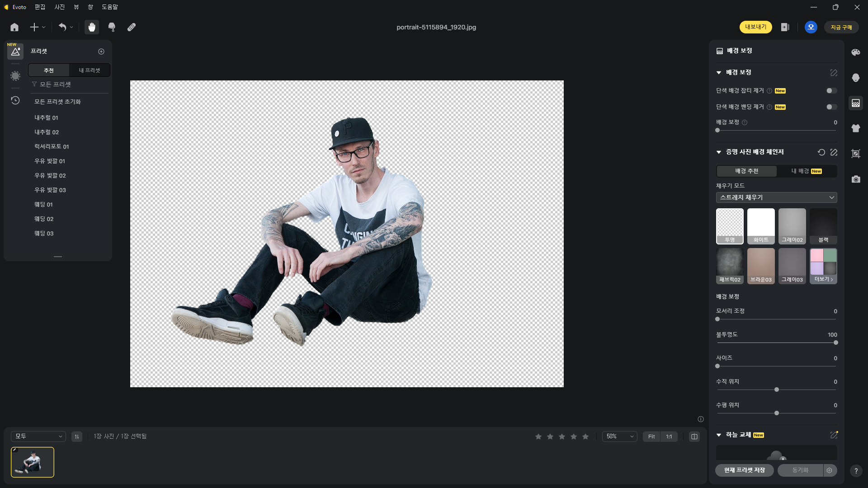Select the 브라운03 background swatch

(x=761, y=266)
